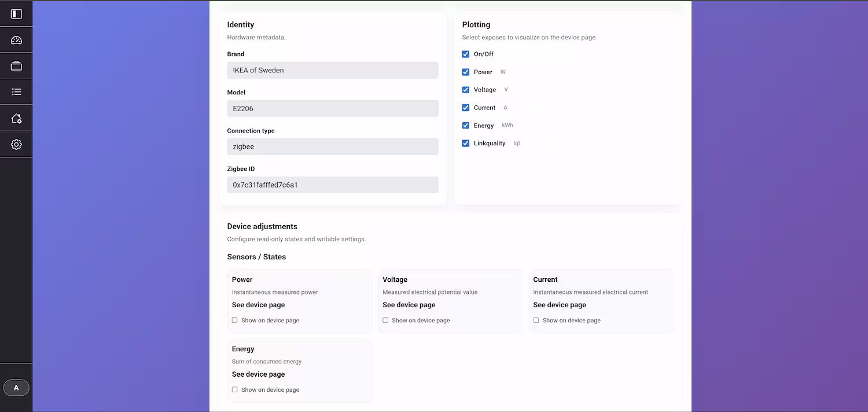Check Show on device page under Energy
Screen dimensions: 868x412
234,389
